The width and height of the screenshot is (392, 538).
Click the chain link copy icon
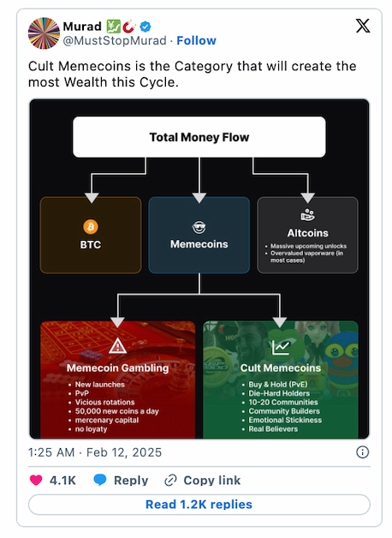(x=170, y=481)
